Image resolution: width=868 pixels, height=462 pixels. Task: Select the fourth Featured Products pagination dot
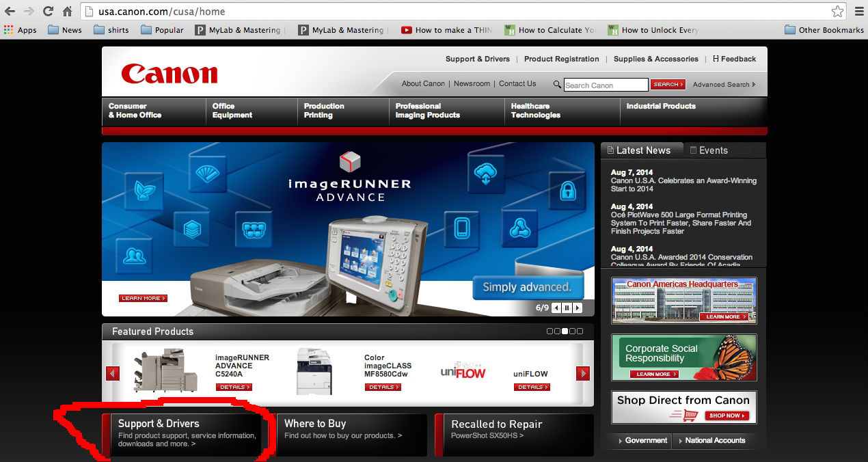click(x=572, y=331)
